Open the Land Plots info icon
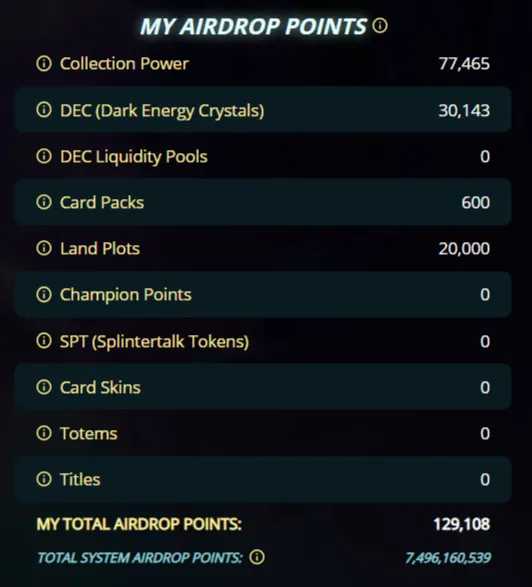This screenshot has height=587, width=532. click(x=44, y=248)
